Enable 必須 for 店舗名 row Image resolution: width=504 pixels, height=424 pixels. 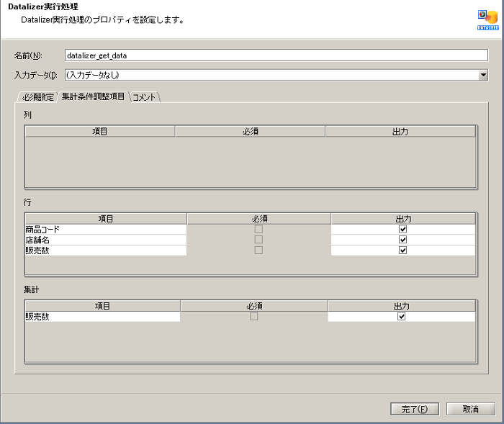coord(258,240)
